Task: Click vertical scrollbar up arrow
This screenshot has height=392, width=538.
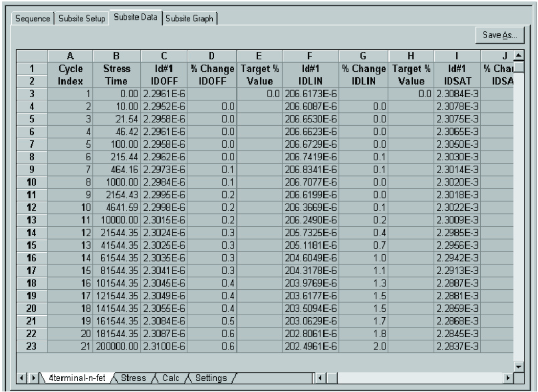Action: 518,54
